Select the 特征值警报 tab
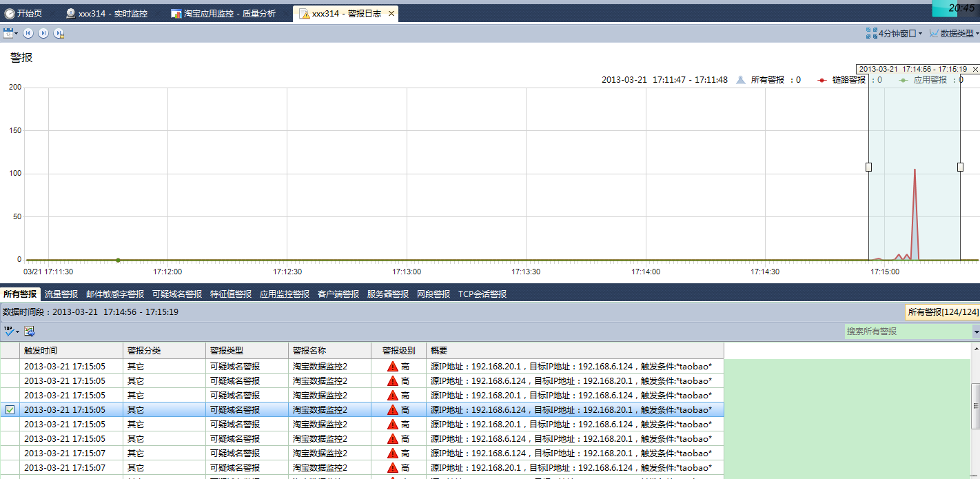Screen dimensions: 980x479 [x=231, y=294]
